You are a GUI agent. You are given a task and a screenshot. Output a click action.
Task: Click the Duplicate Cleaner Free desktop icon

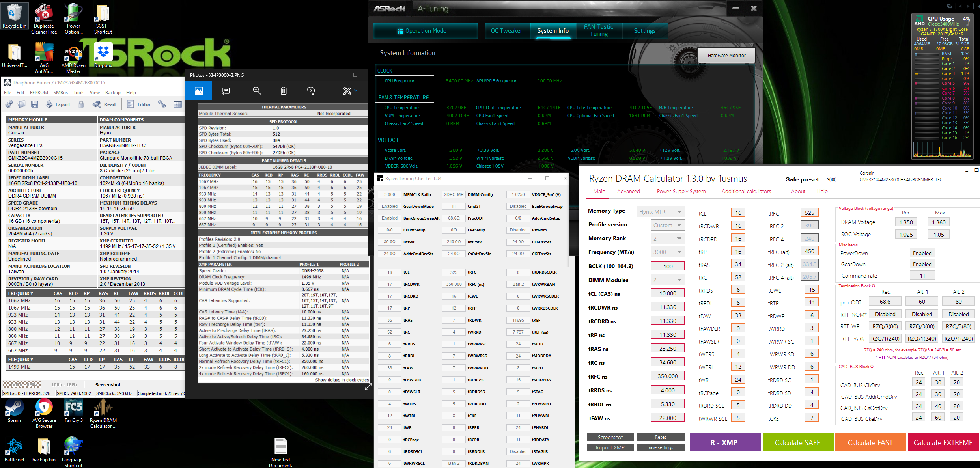[44, 19]
